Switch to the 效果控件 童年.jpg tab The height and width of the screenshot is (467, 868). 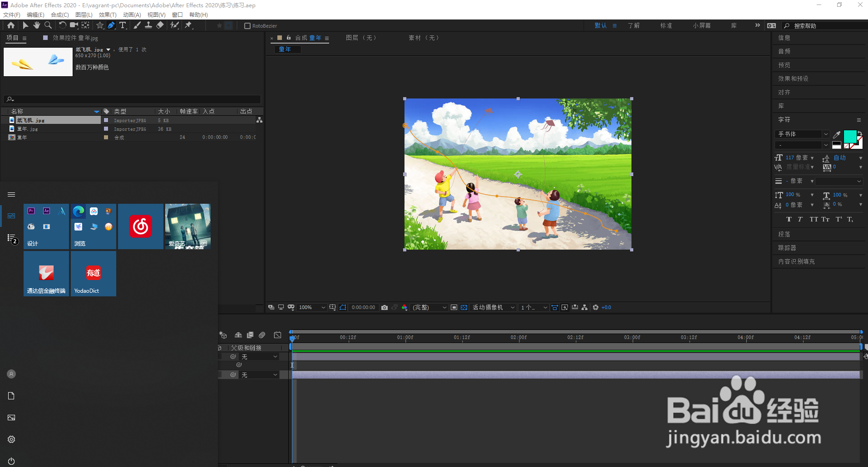[75, 38]
